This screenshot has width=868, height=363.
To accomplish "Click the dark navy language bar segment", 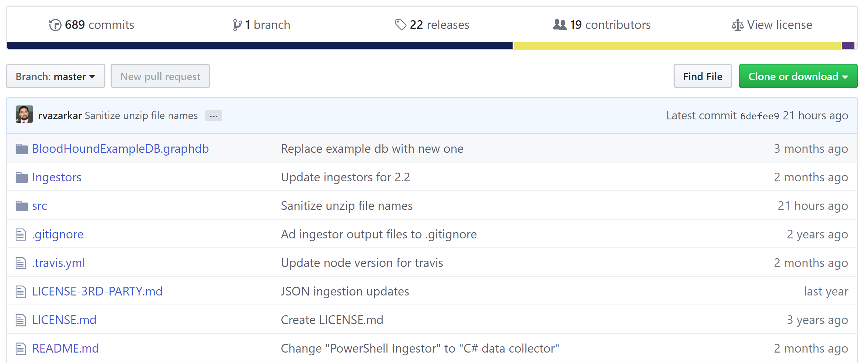I will [x=260, y=45].
